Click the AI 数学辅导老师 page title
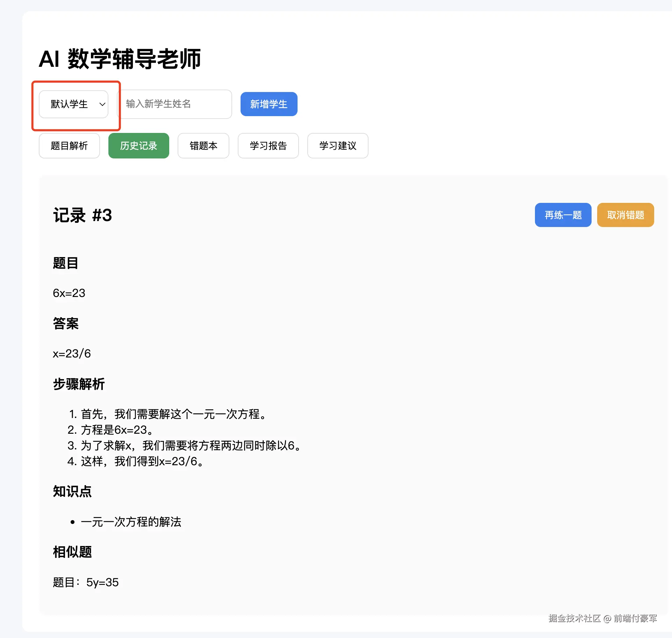This screenshot has width=672, height=638. pyautogui.click(x=120, y=59)
